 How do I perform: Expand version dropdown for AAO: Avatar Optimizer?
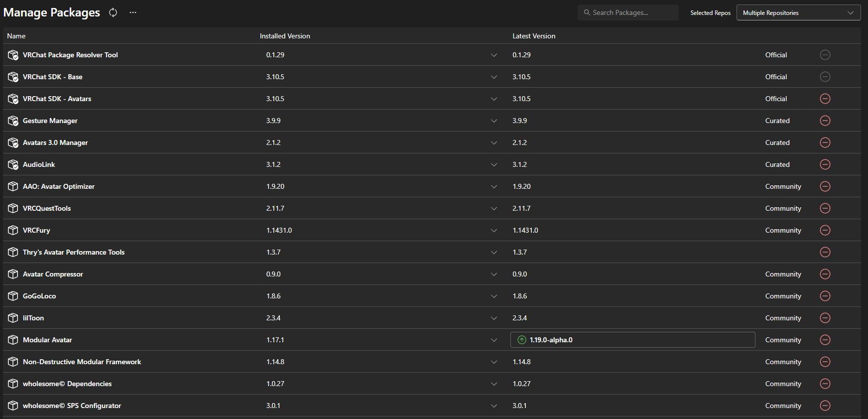click(494, 187)
